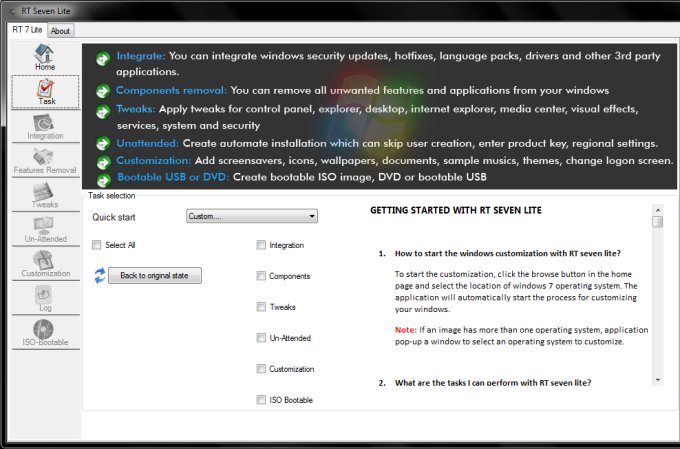The width and height of the screenshot is (680, 449).
Task: Click the 'Task selection' group label
Action: coord(111,196)
